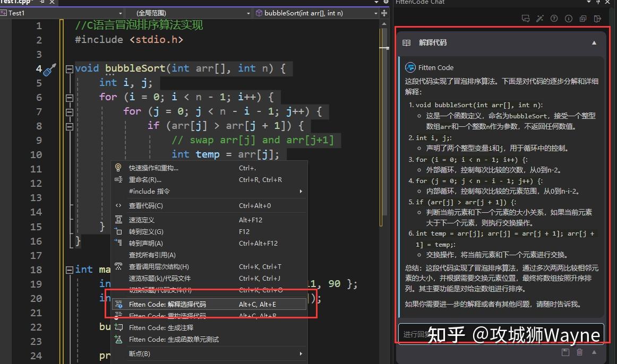The height and width of the screenshot is (364, 617).
Task: Click the 解释代码 book icon in the chat card
Action: 407,43
